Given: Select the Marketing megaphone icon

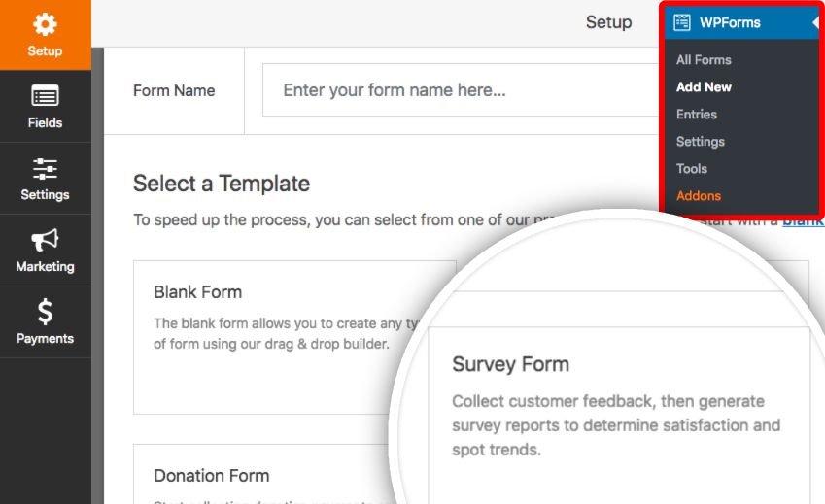Looking at the screenshot, I should pos(45,240).
